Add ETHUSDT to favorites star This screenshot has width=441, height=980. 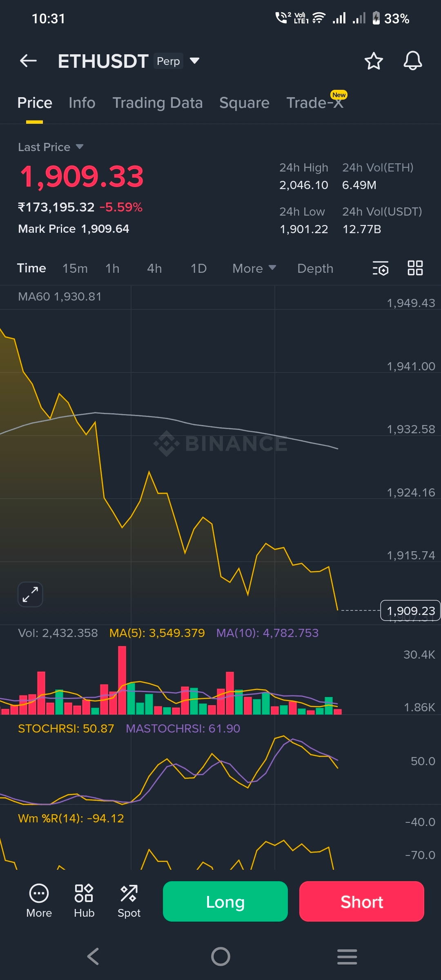point(373,61)
